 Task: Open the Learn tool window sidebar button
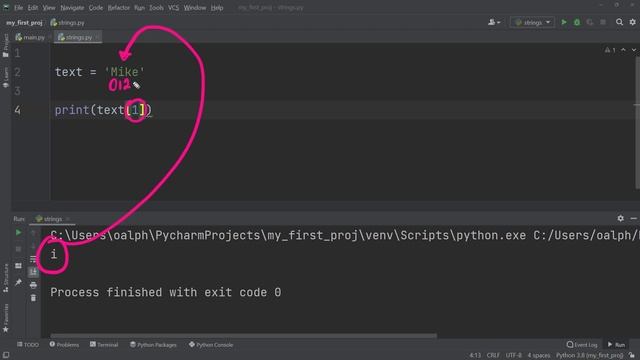click(6, 78)
